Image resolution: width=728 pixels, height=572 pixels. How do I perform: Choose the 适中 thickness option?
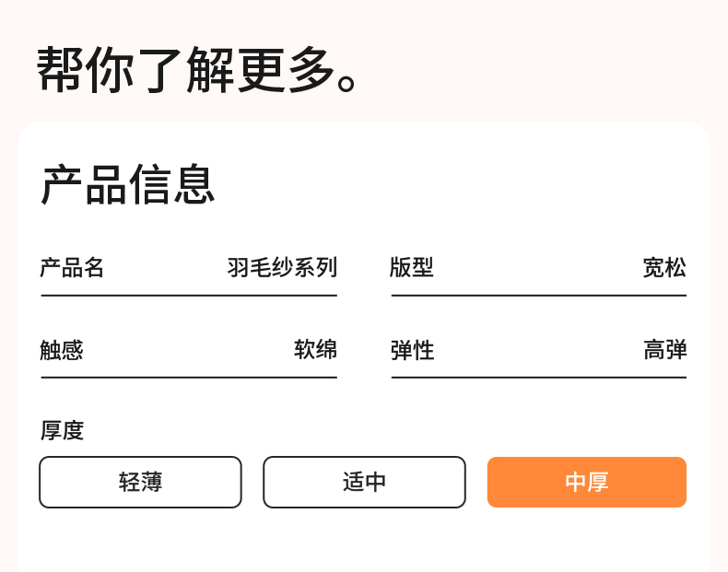[x=364, y=482]
